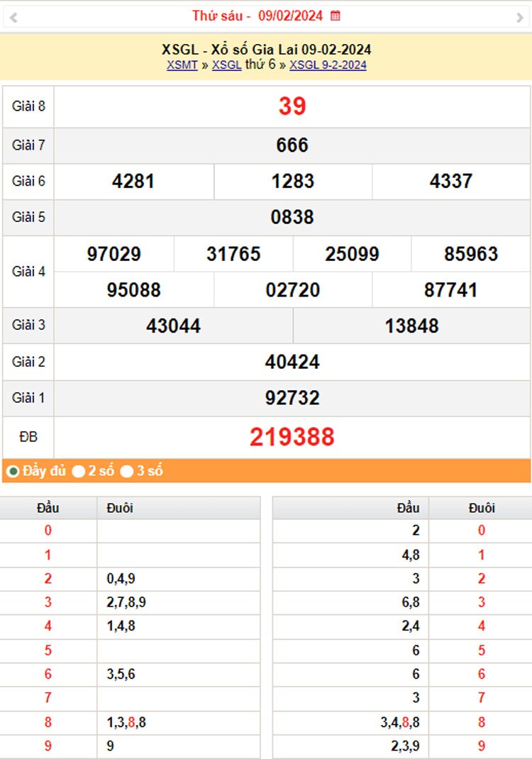Open the XSGL 9-2-2024 link
This screenshot has width=532, height=759.
(x=328, y=65)
